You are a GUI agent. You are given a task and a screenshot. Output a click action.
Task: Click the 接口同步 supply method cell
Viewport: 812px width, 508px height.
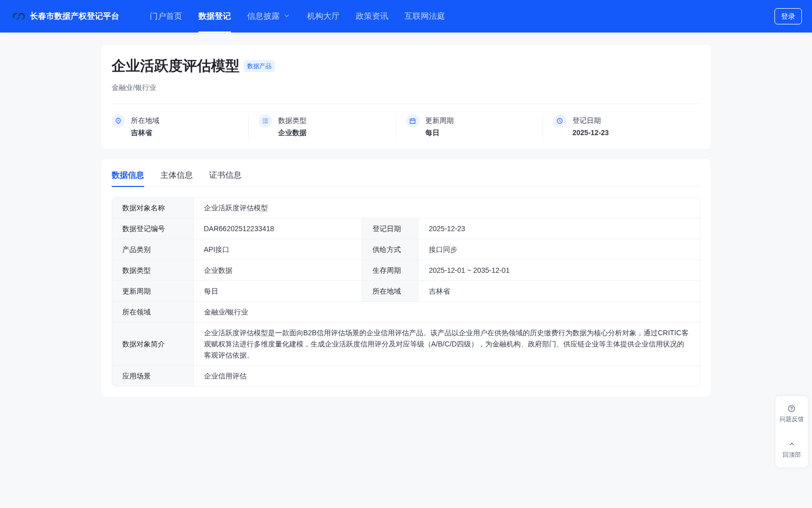(x=443, y=249)
